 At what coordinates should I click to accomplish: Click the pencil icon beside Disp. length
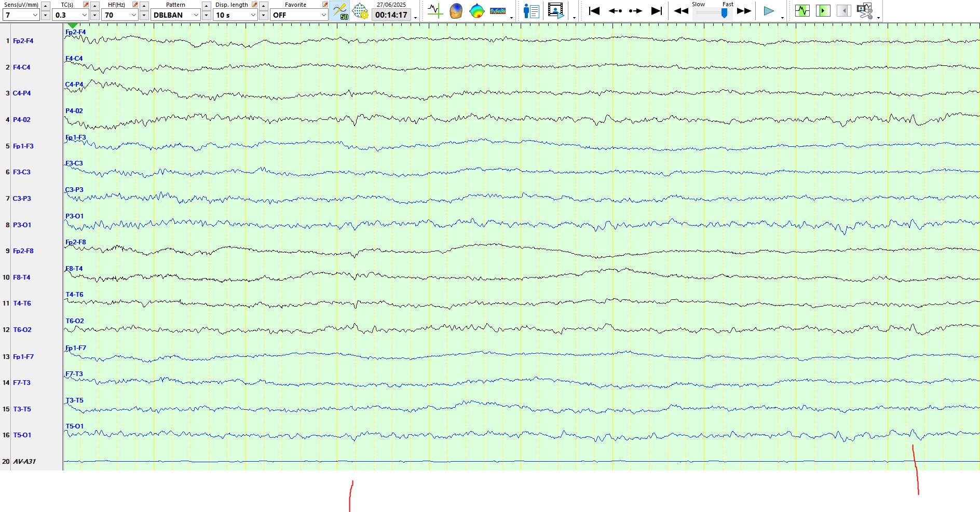click(254, 4)
